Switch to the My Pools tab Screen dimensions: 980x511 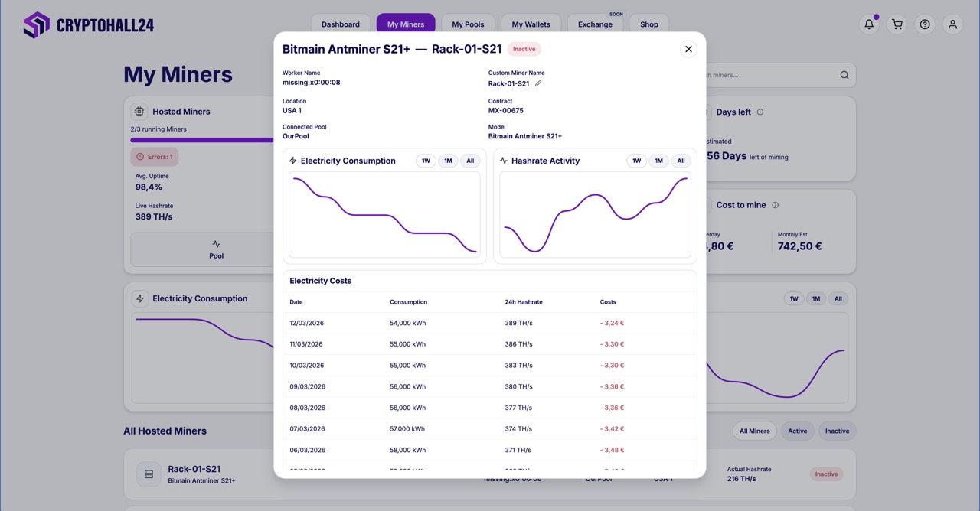click(x=467, y=24)
